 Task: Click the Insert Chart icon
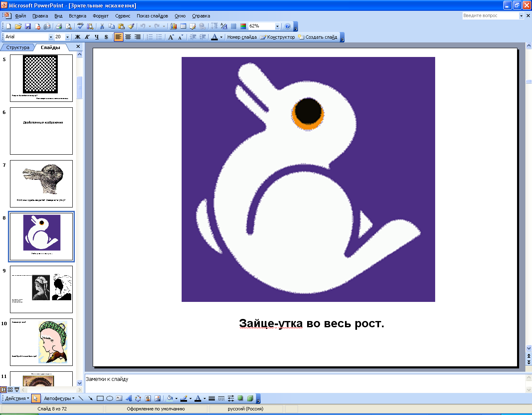(174, 26)
